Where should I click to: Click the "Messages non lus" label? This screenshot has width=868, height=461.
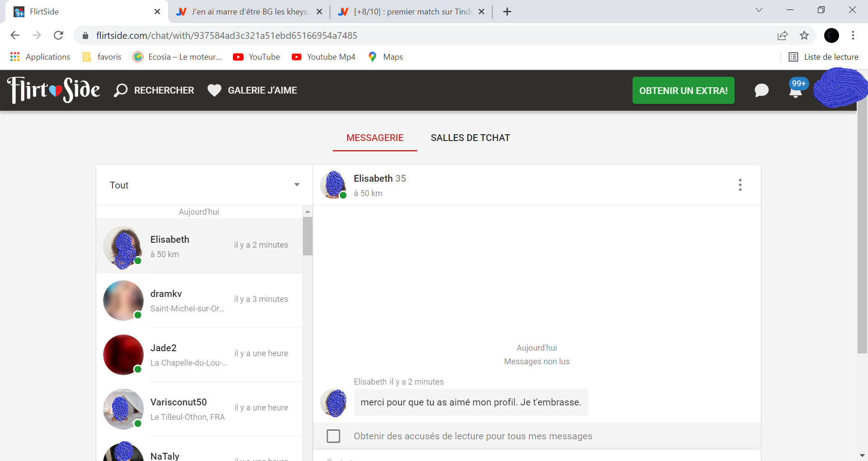(537, 362)
